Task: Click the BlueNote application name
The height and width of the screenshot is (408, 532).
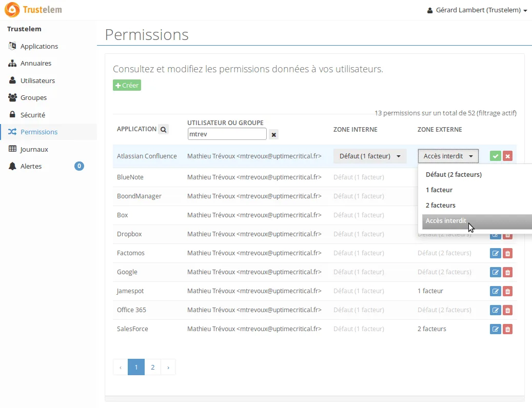Action: (130, 177)
